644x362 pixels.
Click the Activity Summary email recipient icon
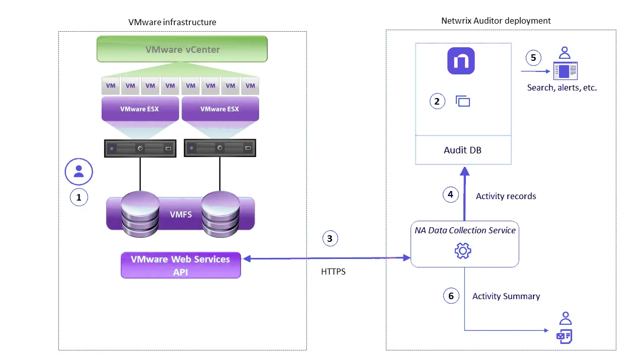(565, 329)
